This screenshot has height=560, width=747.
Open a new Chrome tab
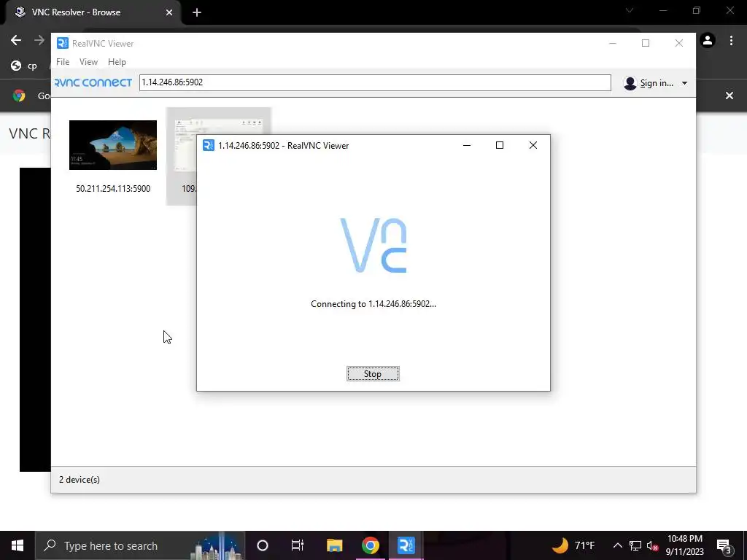tap(197, 12)
